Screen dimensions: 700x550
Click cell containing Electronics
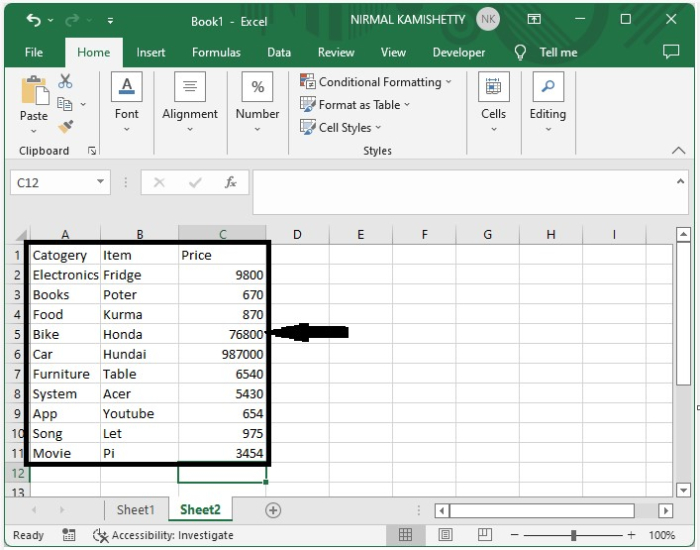click(65, 275)
